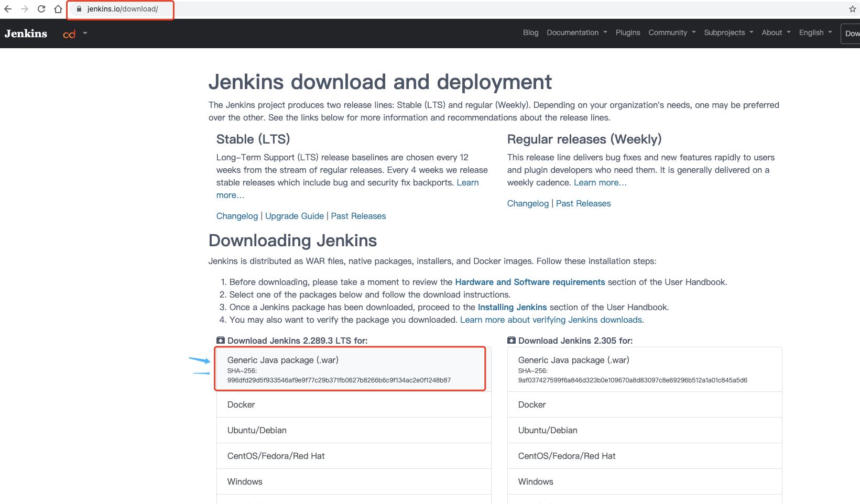Expand the Community dropdown menu
The width and height of the screenshot is (860, 504).
click(x=672, y=32)
